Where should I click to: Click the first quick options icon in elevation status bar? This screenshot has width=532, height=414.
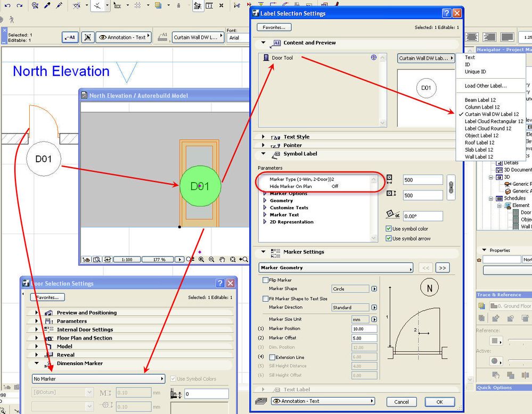(x=86, y=259)
